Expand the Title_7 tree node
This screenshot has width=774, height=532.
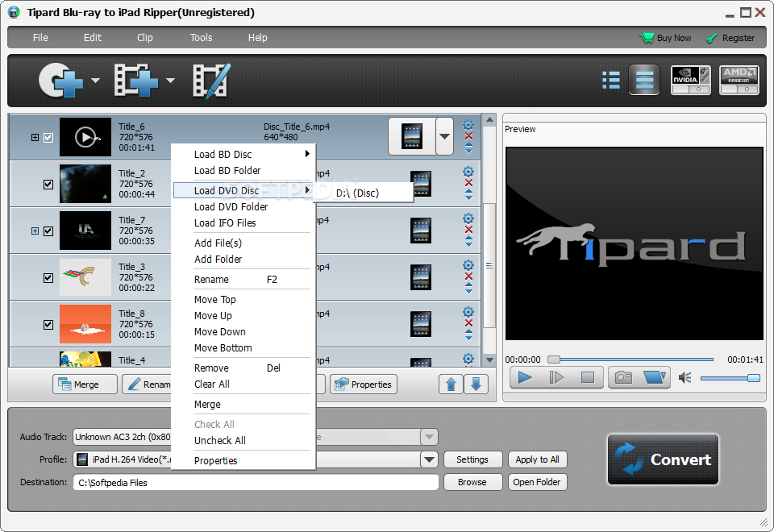pos(35,231)
